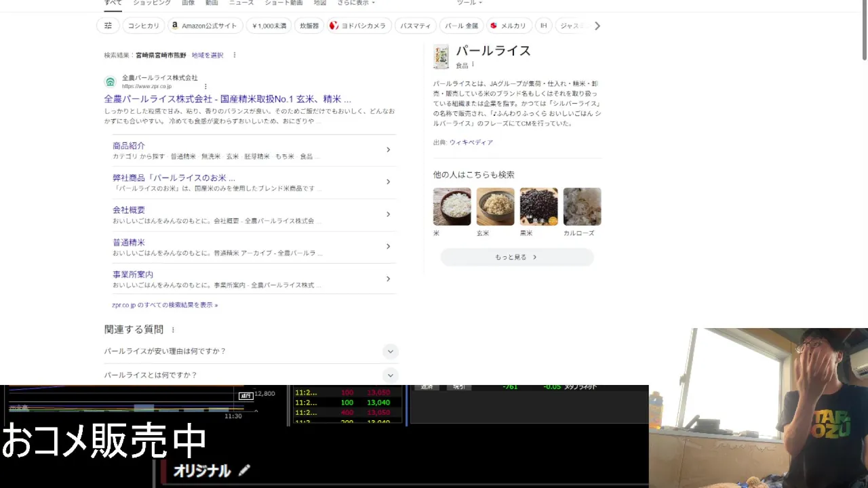
Task: Open the 商品紹介 sitelink
Action: coord(129,146)
